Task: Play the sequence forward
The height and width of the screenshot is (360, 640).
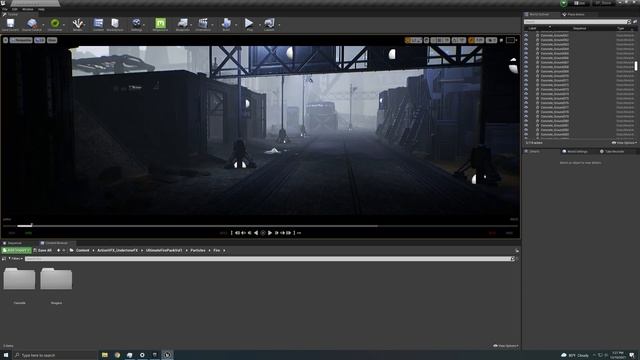Action: pyautogui.click(x=270, y=233)
